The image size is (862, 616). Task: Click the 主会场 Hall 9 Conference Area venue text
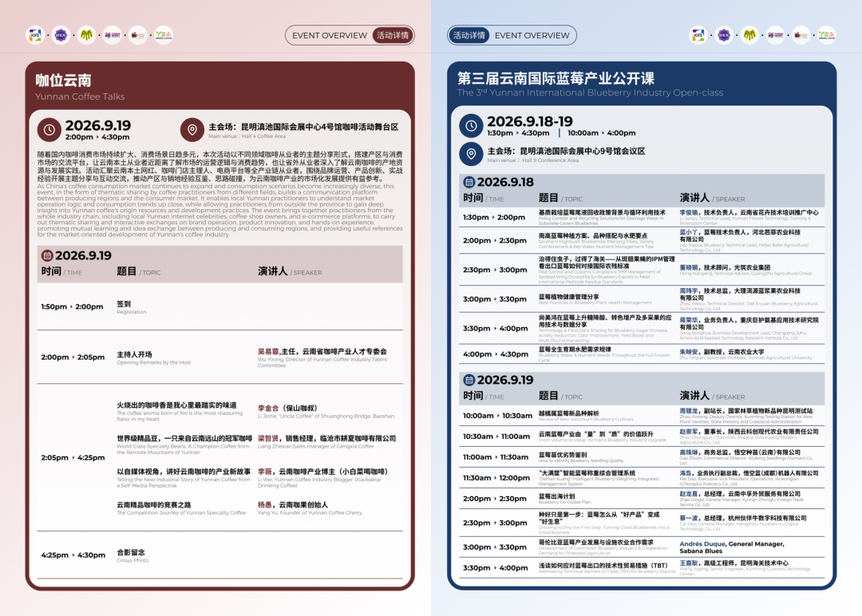tap(566, 155)
